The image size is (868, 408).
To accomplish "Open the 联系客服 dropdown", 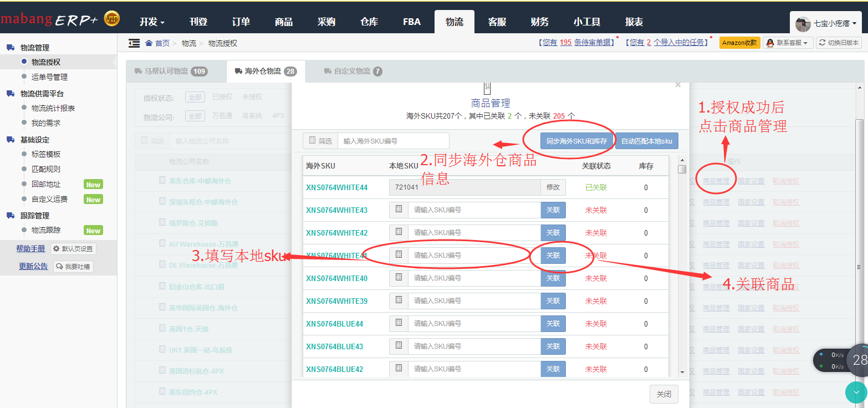I will click(788, 43).
